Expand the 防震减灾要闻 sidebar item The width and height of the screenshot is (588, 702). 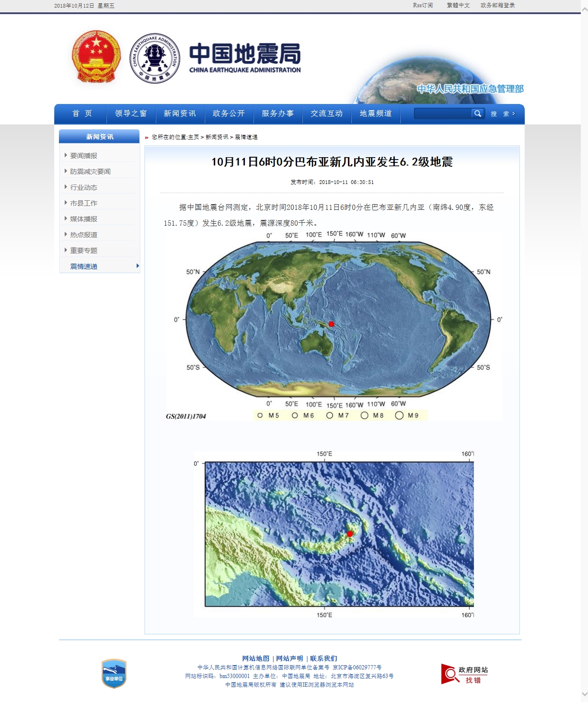click(90, 172)
